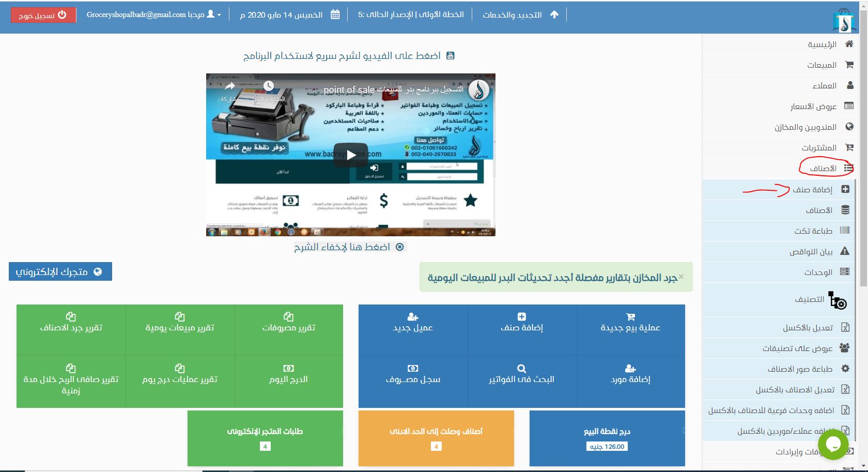
Task: Open the user account dropdown in header
Action: (154, 14)
